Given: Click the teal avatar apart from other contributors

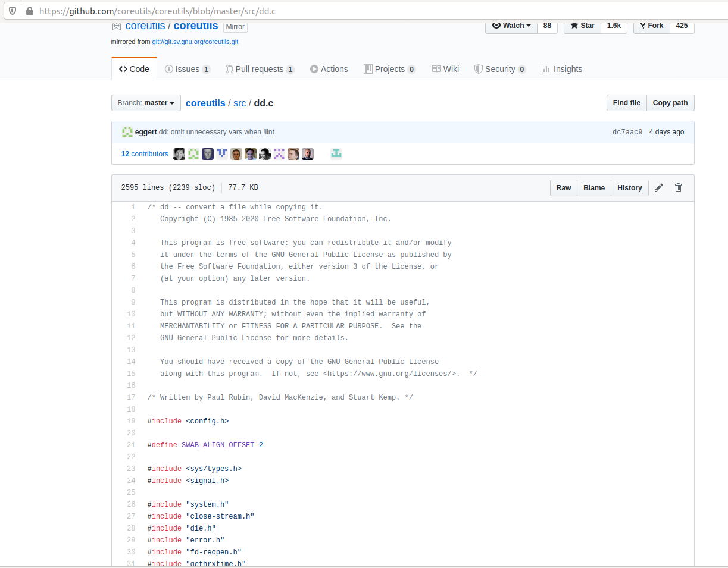Looking at the screenshot, I should (336, 154).
